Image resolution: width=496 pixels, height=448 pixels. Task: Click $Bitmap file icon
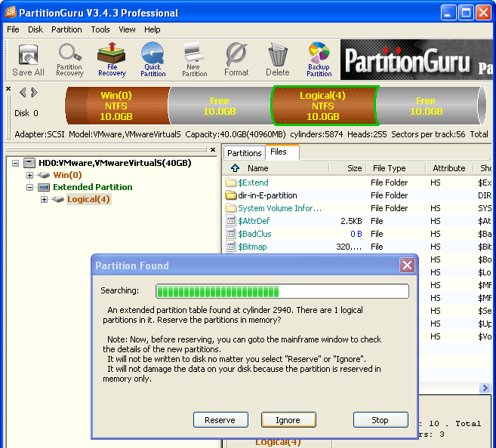click(231, 247)
